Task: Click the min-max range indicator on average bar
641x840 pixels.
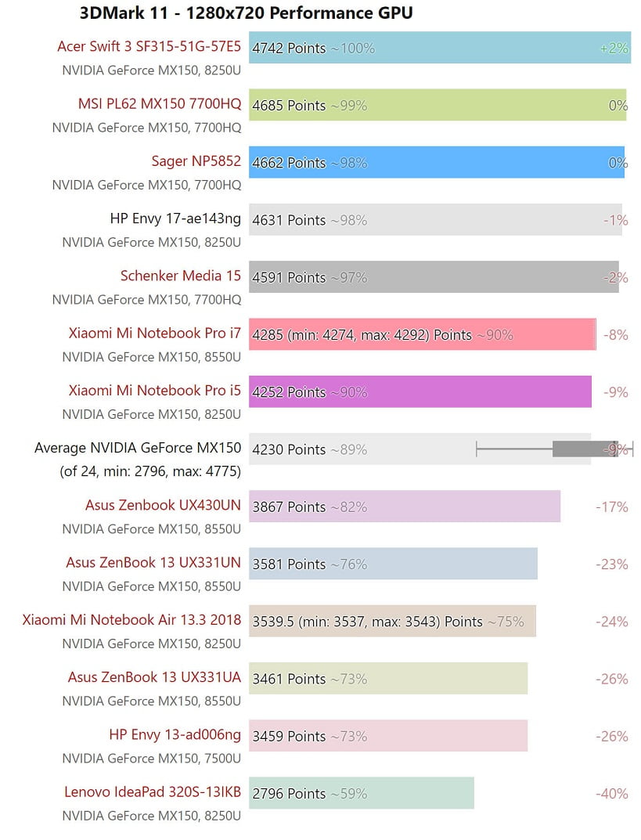Action: 554,449
